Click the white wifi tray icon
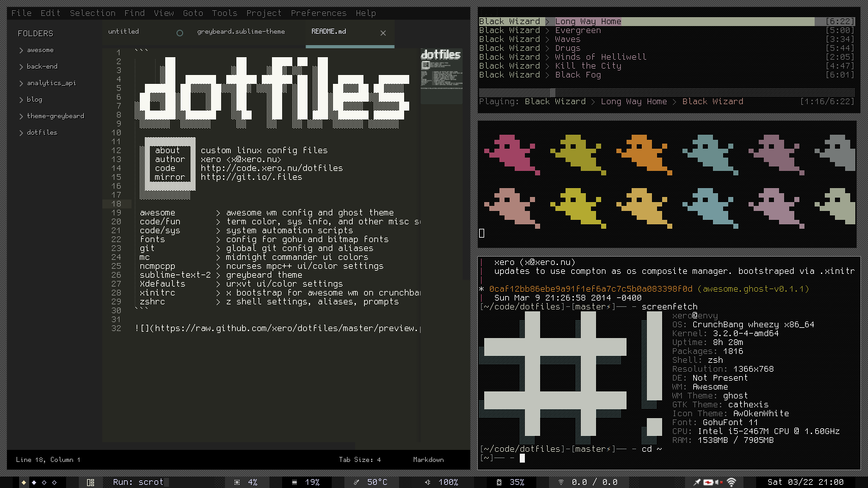This screenshot has width=868, height=488. (x=731, y=482)
